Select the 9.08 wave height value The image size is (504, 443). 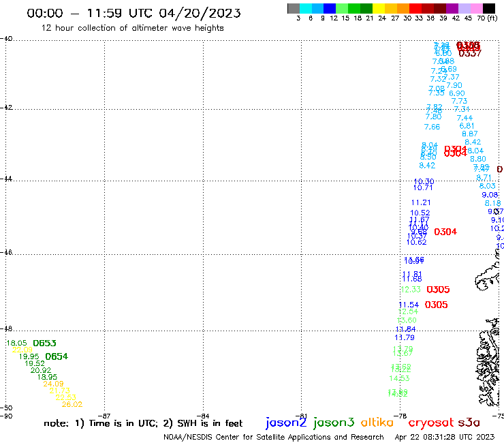click(x=490, y=195)
